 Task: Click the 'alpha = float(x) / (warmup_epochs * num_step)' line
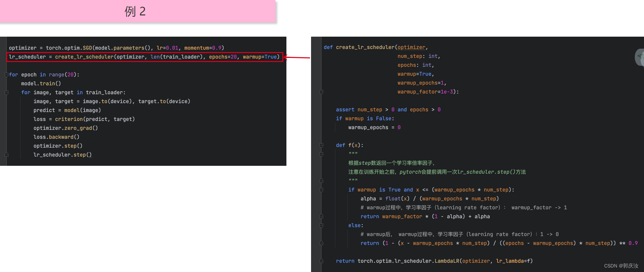point(430,199)
